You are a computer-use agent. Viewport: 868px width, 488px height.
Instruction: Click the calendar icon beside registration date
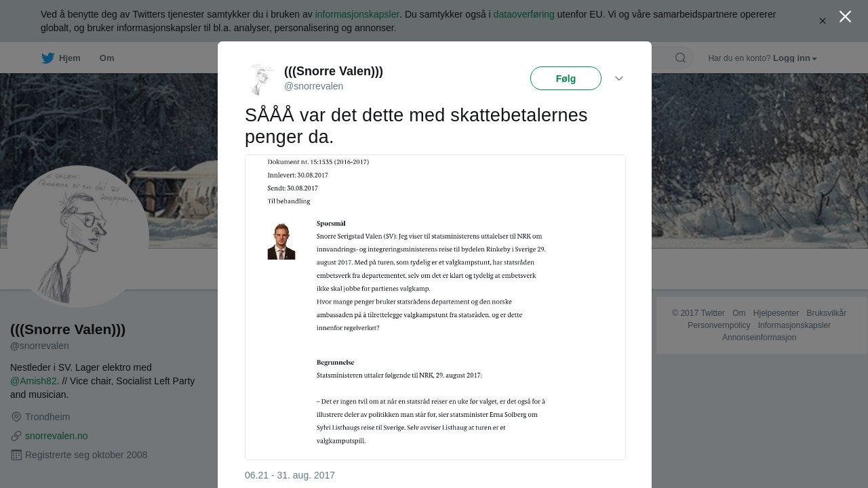(x=16, y=455)
